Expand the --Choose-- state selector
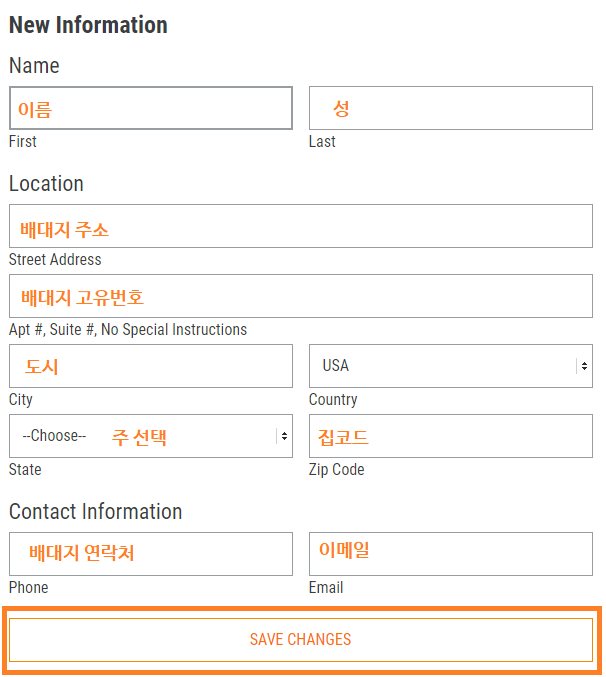Viewport: 606px width, 677px height. coord(151,436)
